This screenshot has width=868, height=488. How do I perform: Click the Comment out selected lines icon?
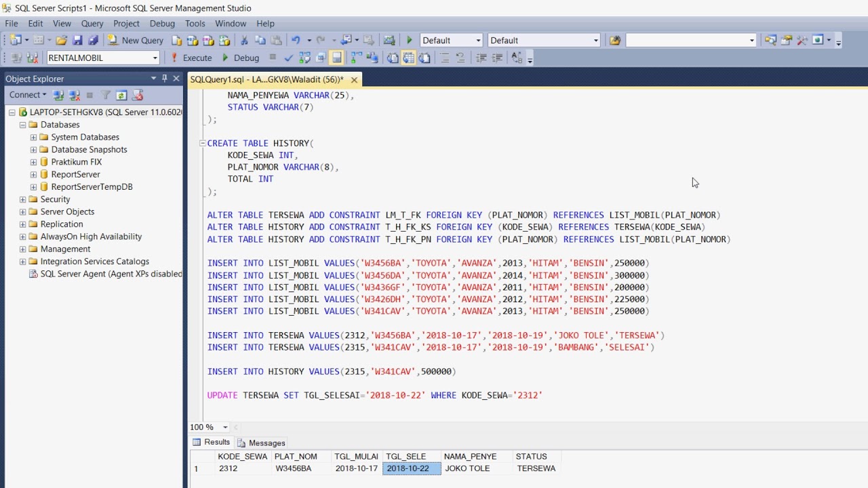coord(445,58)
